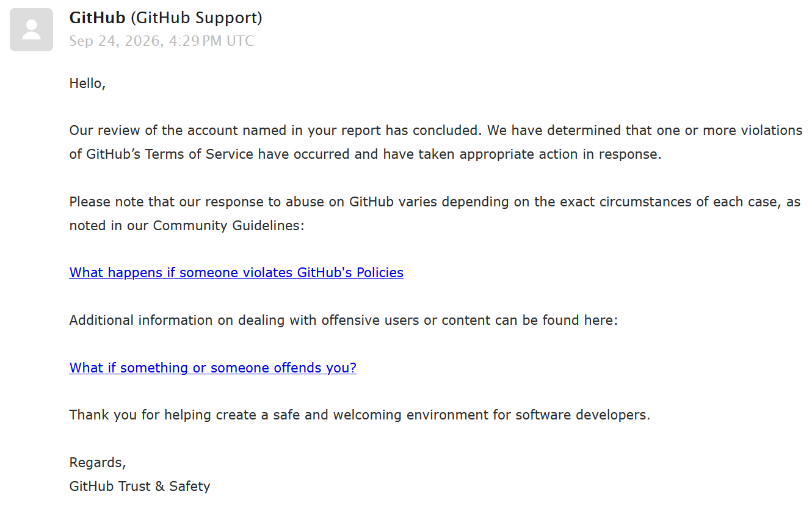Image resolution: width=812 pixels, height=508 pixels.
Task: Click the "Hello," greeting line
Action: click(88, 83)
